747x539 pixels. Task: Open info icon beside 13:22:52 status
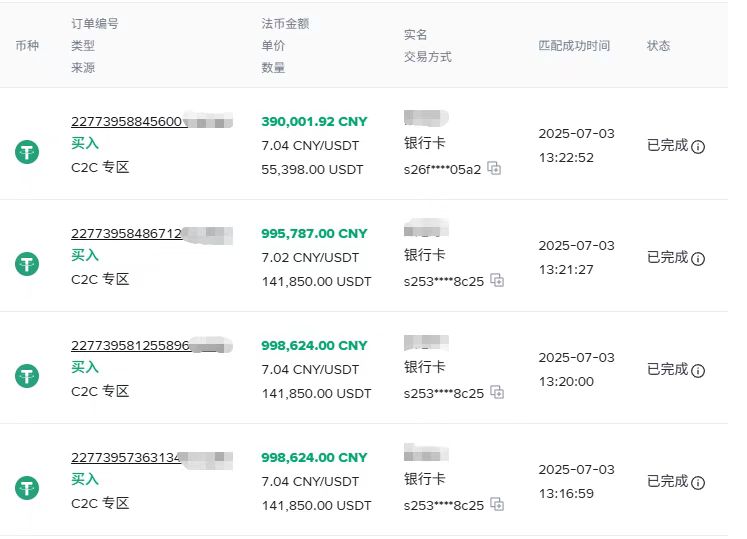tap(698, 147)
